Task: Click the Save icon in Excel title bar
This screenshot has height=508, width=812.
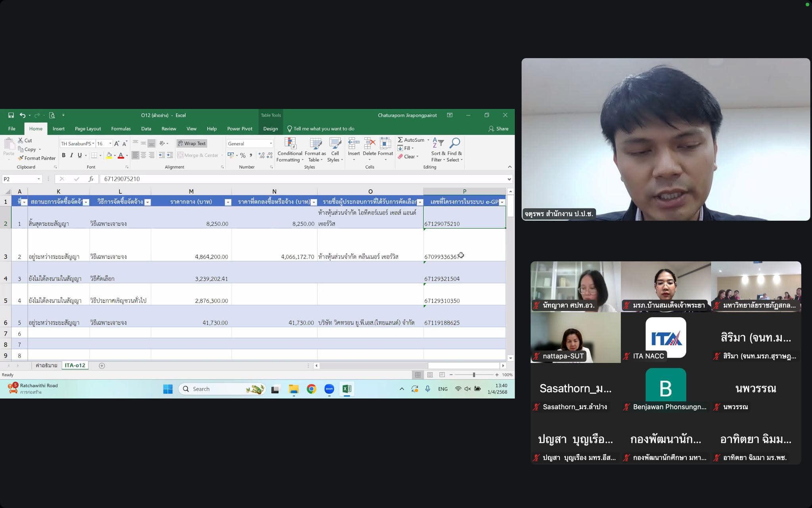Action: tap(11, 115)
